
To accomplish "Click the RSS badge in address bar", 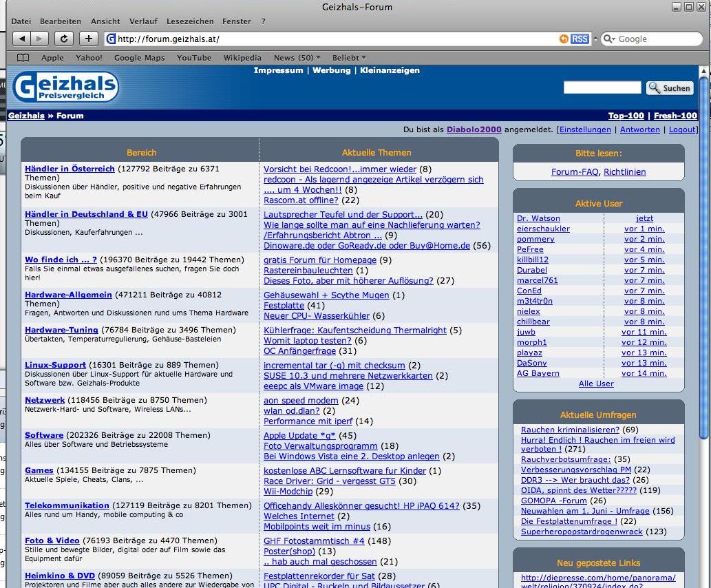I will click(580, 39).
